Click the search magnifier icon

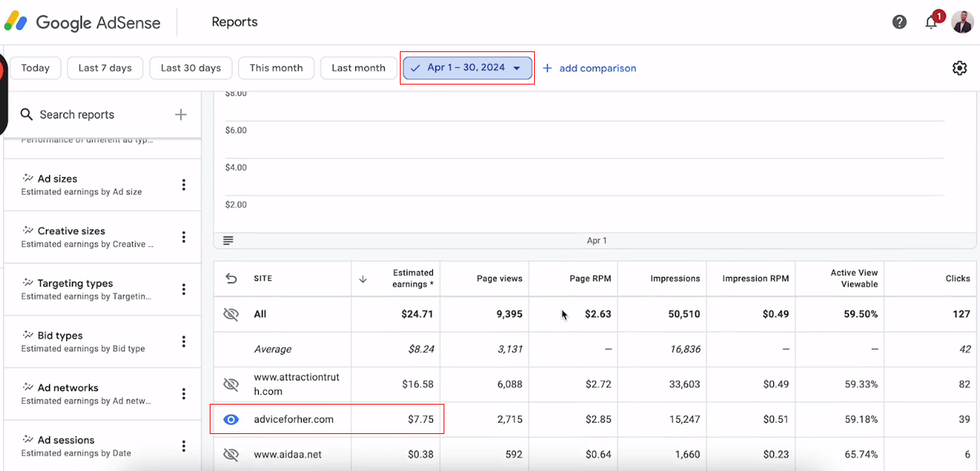[27, 114]
